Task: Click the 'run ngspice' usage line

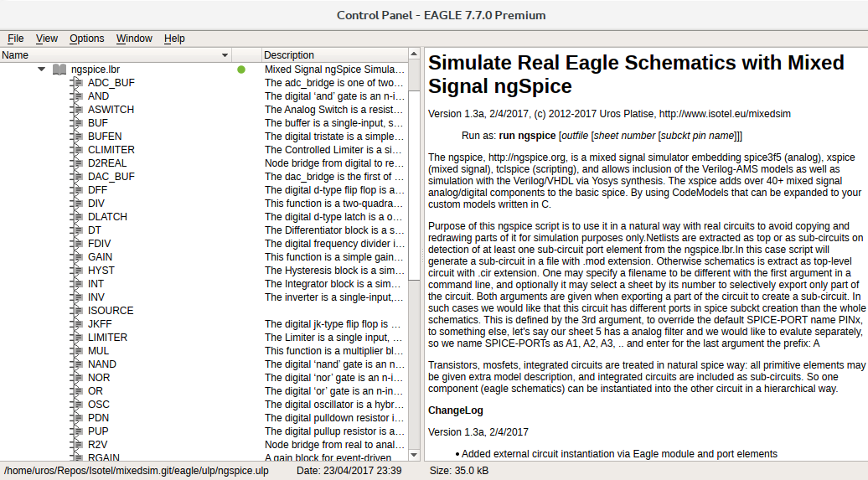Action: (602, 136)
